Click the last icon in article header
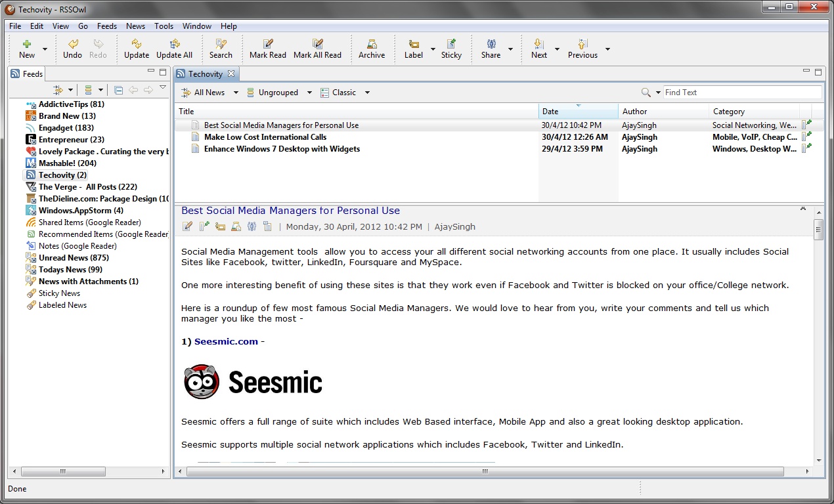834x504 pixels. click(267, 227)
